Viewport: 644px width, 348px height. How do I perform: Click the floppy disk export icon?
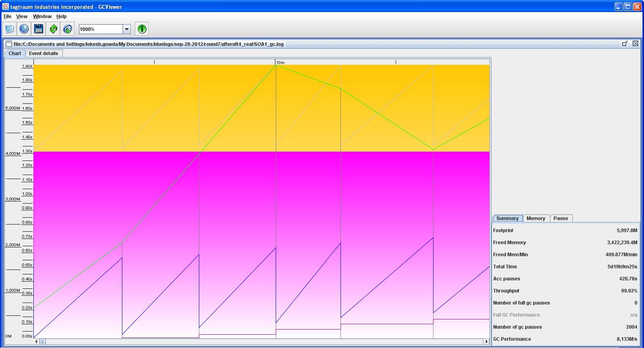click(x=38, y=29)
